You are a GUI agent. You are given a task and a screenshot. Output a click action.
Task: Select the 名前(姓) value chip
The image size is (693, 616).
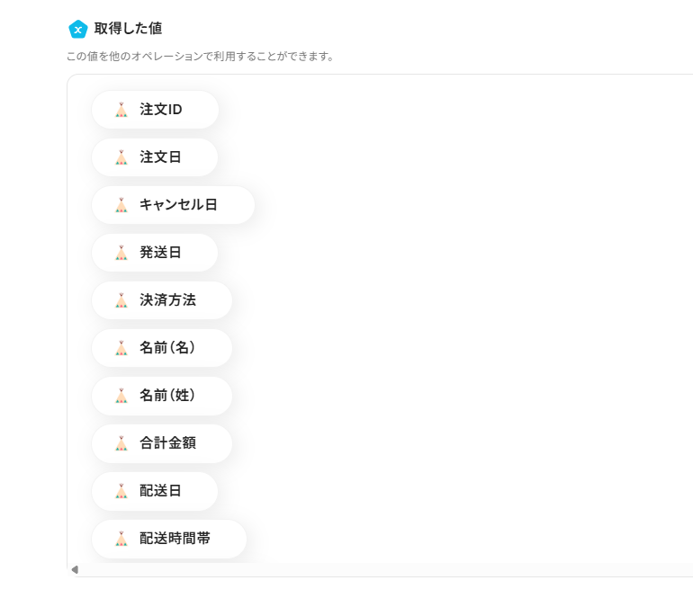click(x=162, y=396)
